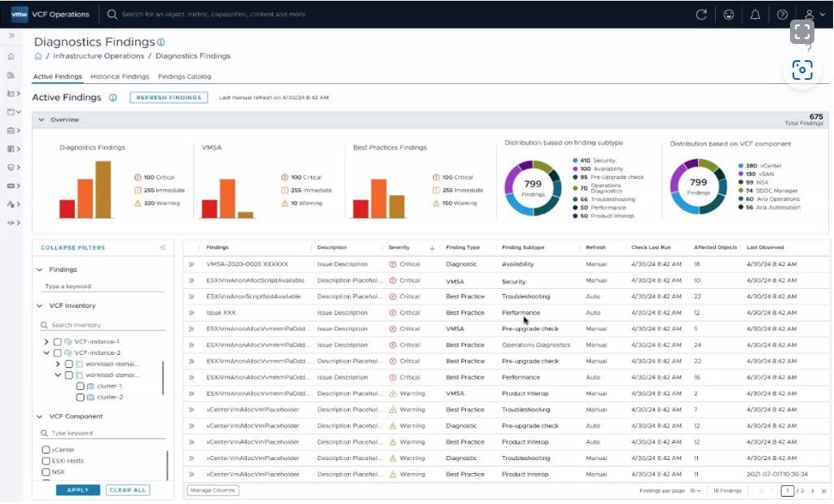Click the global search field
Screen dimensions: 834x504
point(214,15)
